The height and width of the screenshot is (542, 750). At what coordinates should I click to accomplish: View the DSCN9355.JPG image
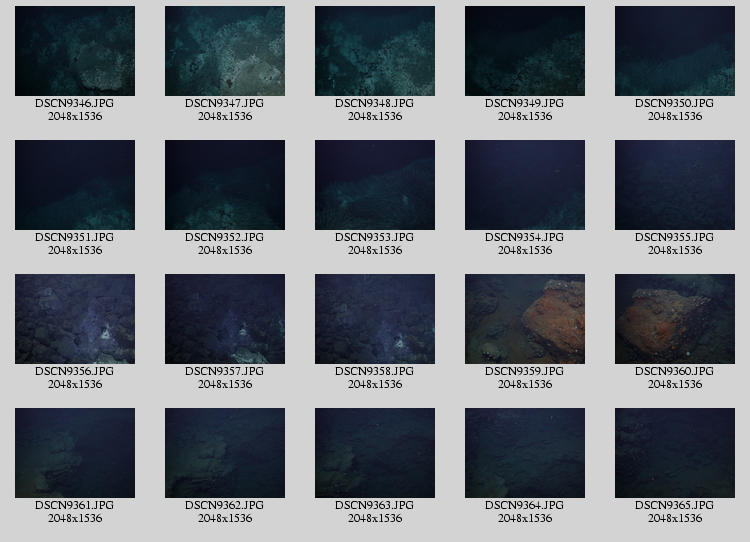click(675, 185)
